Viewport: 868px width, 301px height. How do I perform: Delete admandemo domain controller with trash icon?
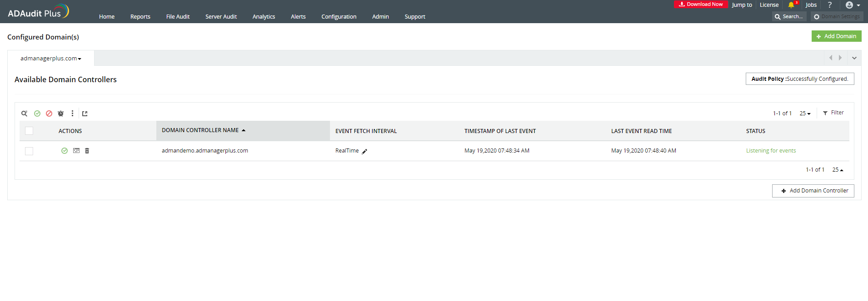click(x=87, y=151)
